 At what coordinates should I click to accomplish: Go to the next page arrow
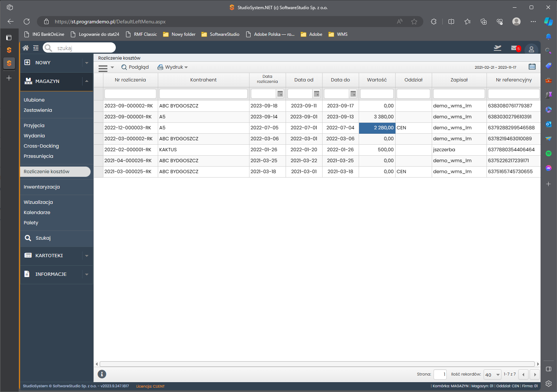click(535, 374)
